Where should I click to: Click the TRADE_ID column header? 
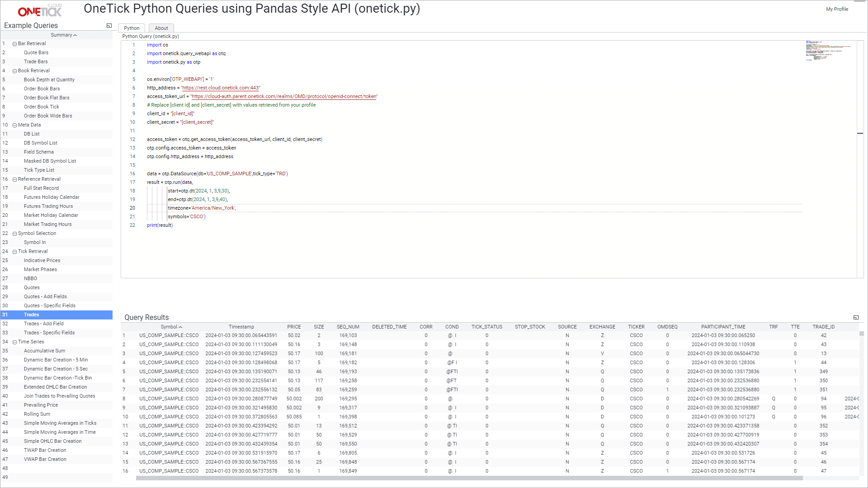tap(823, 327)
